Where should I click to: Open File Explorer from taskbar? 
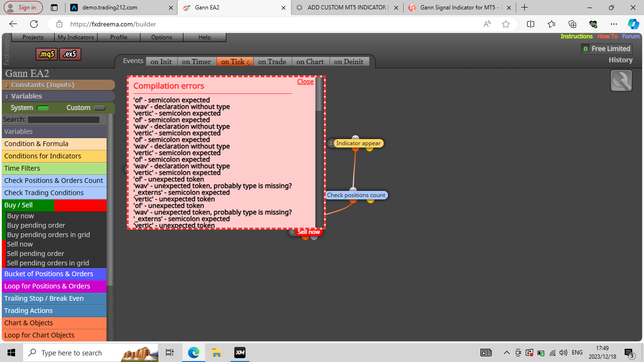point(216,353)
